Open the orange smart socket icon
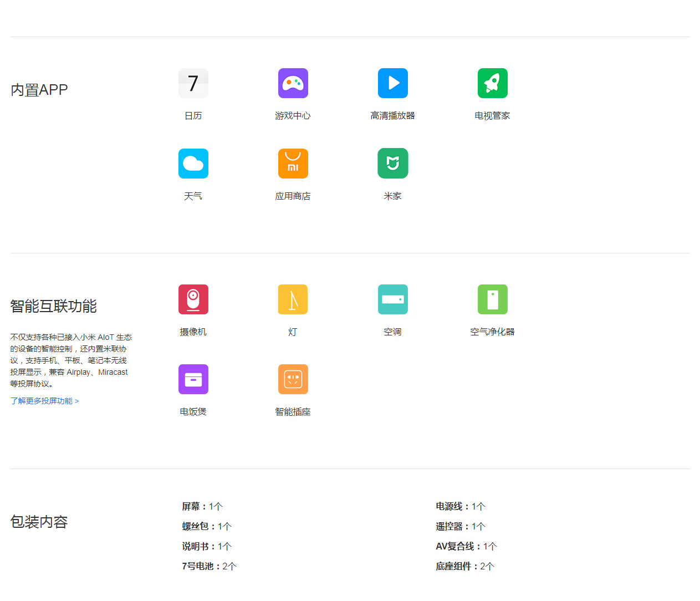700x601 pixels. [293, 379]
